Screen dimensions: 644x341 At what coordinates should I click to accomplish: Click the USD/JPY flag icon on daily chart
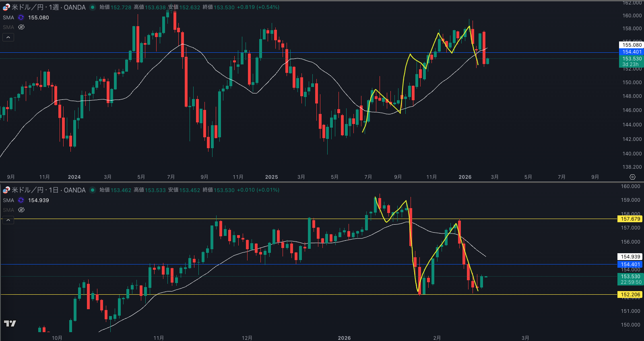pos(6,190)
